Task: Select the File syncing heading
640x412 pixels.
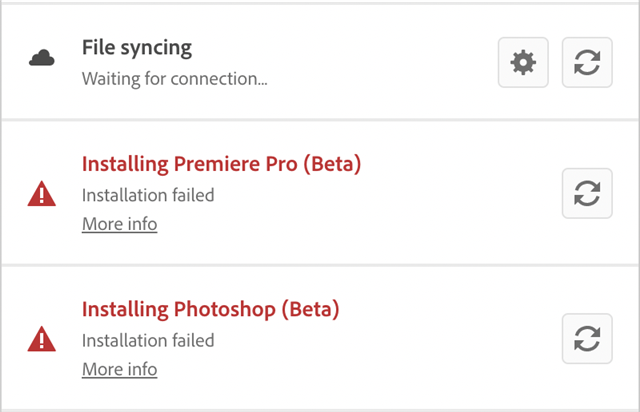Action: tap(137, 48)
